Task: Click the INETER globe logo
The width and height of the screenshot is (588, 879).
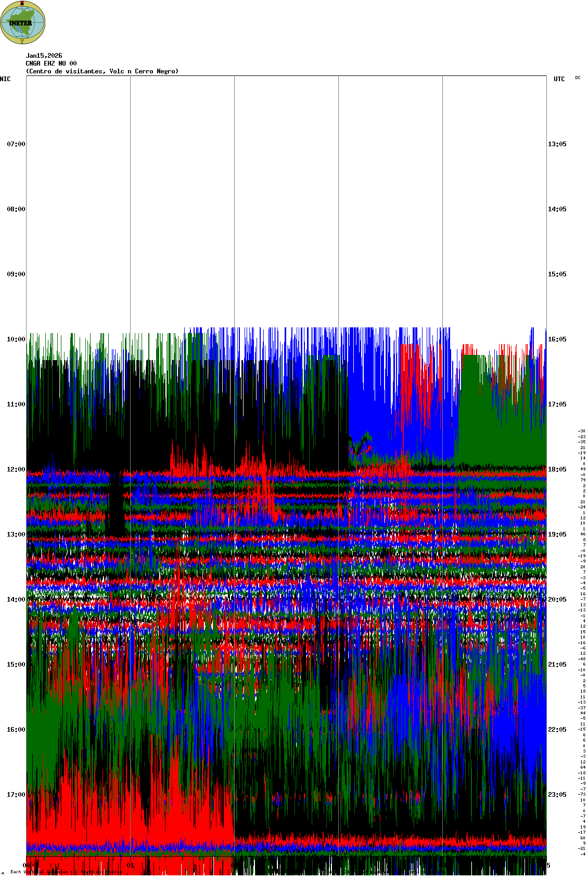Action: [23, 22]
